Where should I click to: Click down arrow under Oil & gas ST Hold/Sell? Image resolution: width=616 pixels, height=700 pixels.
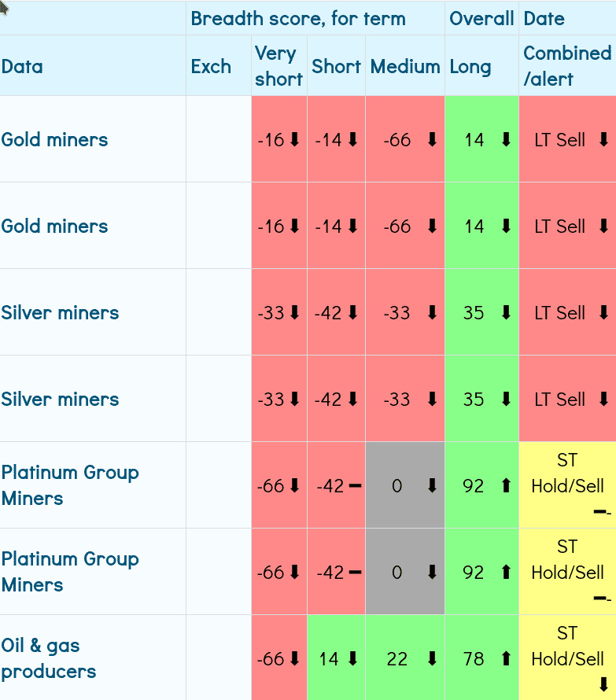tap(604, 684)
